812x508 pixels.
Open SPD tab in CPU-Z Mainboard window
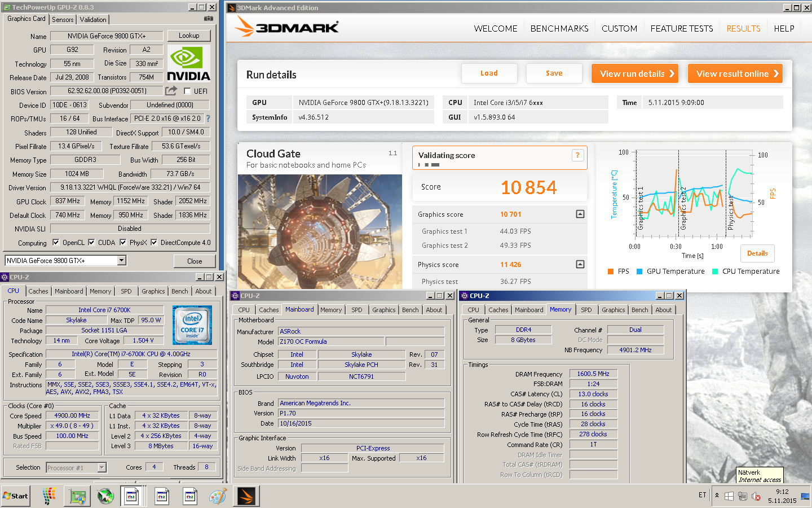pos(357,310)
